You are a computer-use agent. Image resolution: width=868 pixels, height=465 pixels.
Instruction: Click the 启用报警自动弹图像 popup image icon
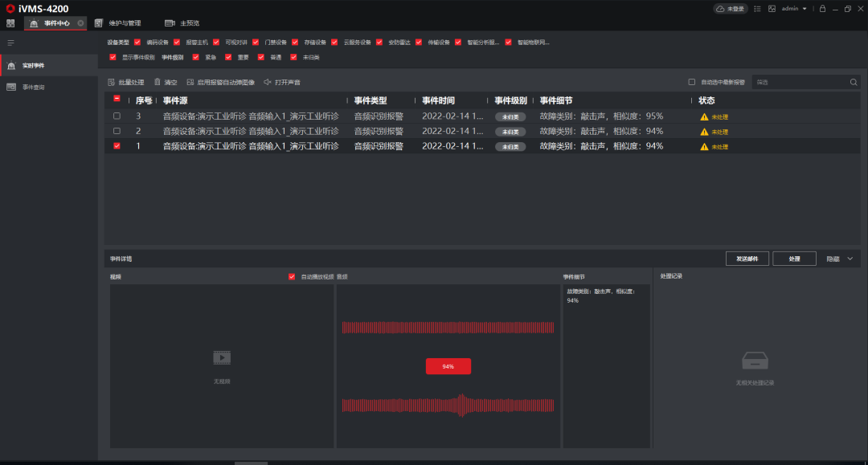pos(190,82)
